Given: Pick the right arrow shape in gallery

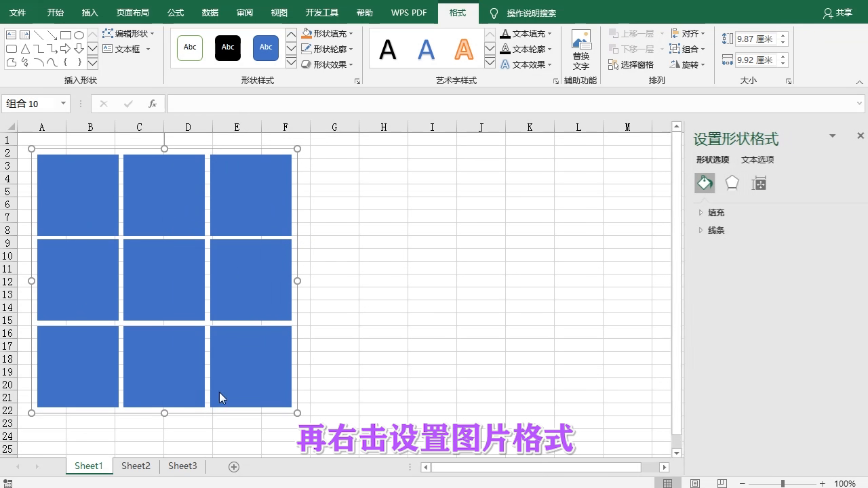Looking at the screenshot, I should pos(65,49).
